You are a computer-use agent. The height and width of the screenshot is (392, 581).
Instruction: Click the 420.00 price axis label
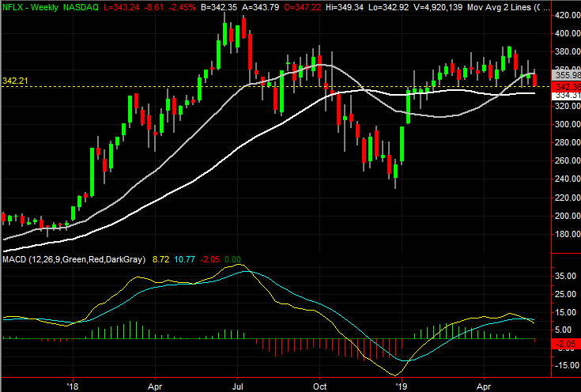click(x=568, y=15)
